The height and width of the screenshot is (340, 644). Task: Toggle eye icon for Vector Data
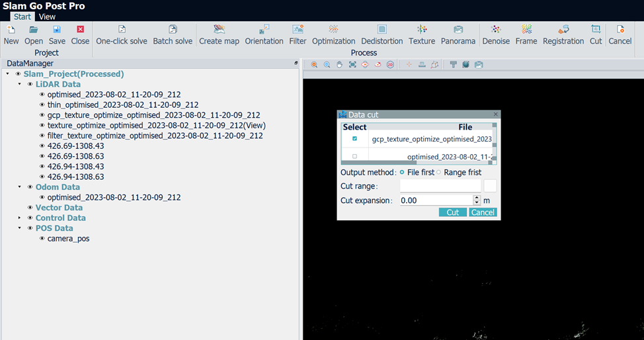point(30,208)
